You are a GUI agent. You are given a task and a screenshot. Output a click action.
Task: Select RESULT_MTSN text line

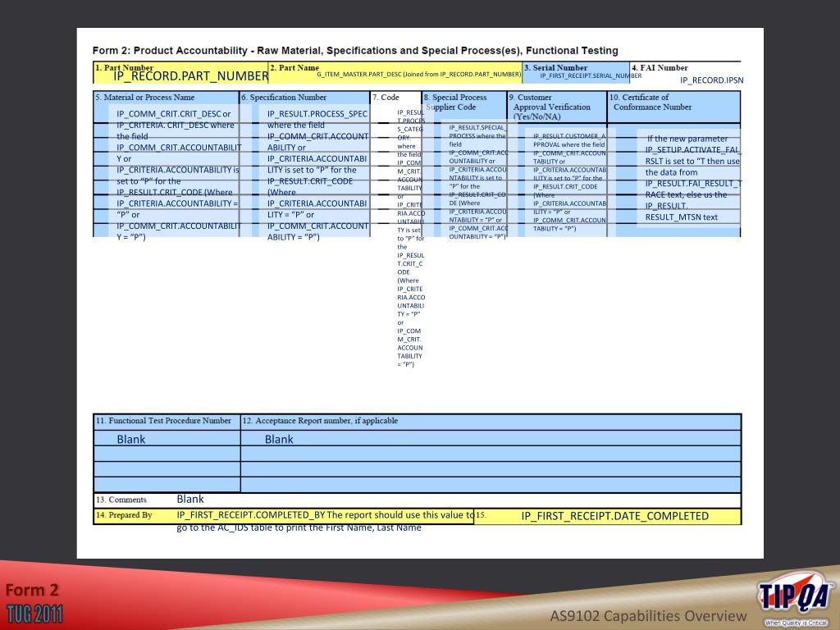(x=682, y=217)
